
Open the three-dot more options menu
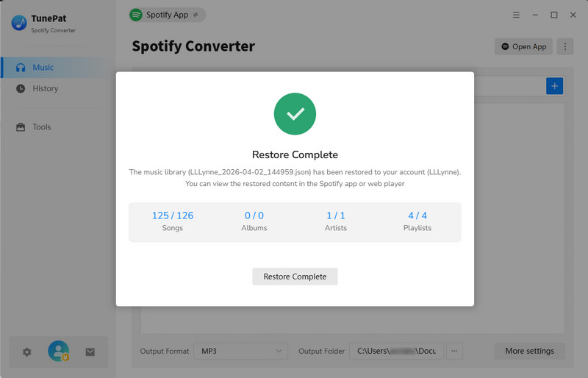(x=565, y=46)
